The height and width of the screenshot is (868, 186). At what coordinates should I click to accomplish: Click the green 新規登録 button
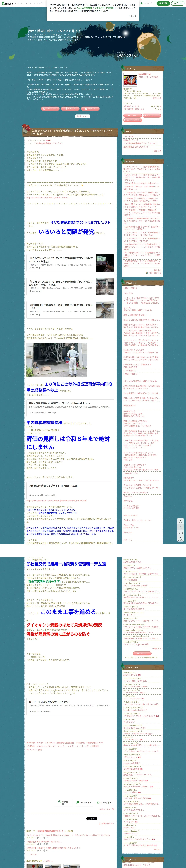pos(163,3)
